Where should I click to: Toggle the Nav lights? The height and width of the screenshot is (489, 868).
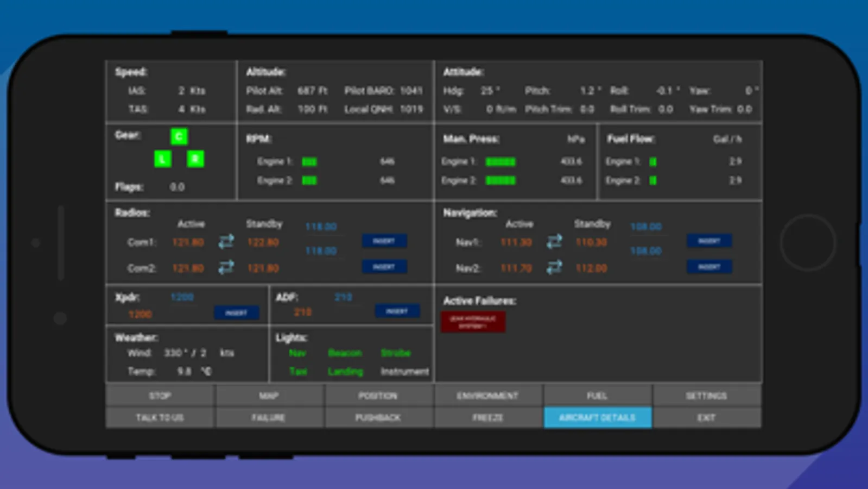(297, 353)
